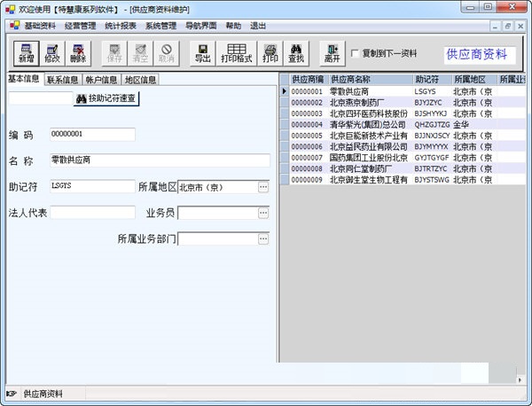Select the row 清华紫光(集团)总公司
Viewport: 532px width, 406px height.
(403, 124)
